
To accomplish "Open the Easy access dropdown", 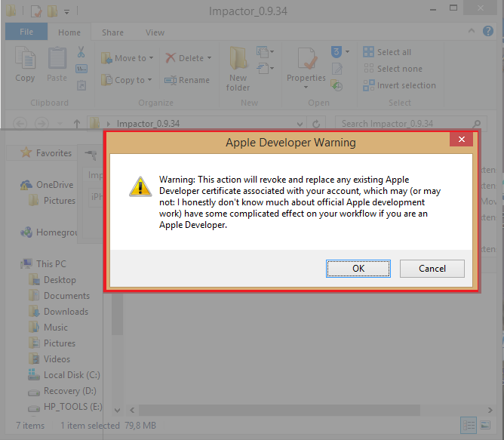I will pyautogui.click(x=265, y=68).
